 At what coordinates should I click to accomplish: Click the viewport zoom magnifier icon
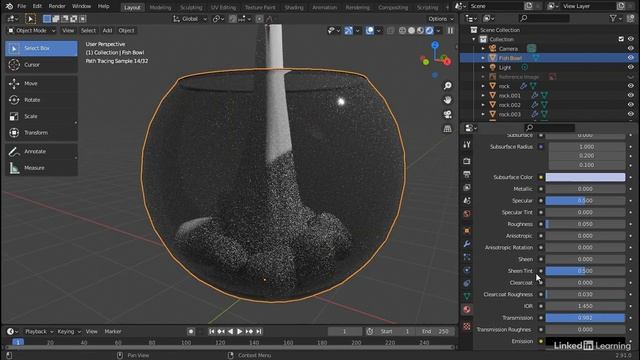(448, 86)
